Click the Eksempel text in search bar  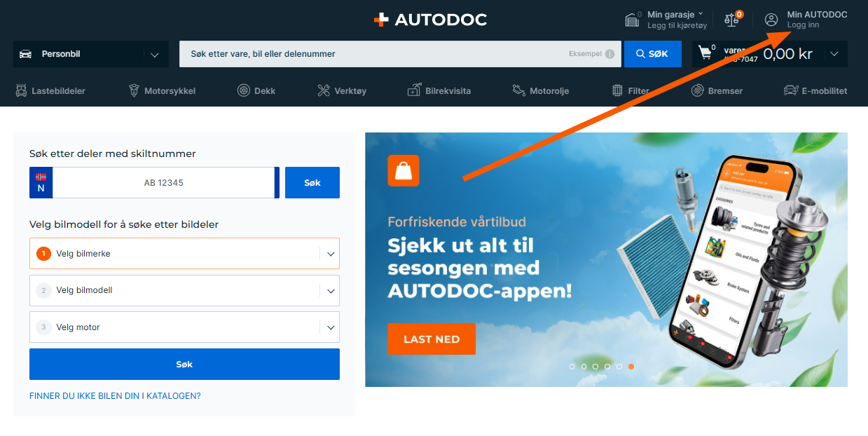[x=585, y=54]
